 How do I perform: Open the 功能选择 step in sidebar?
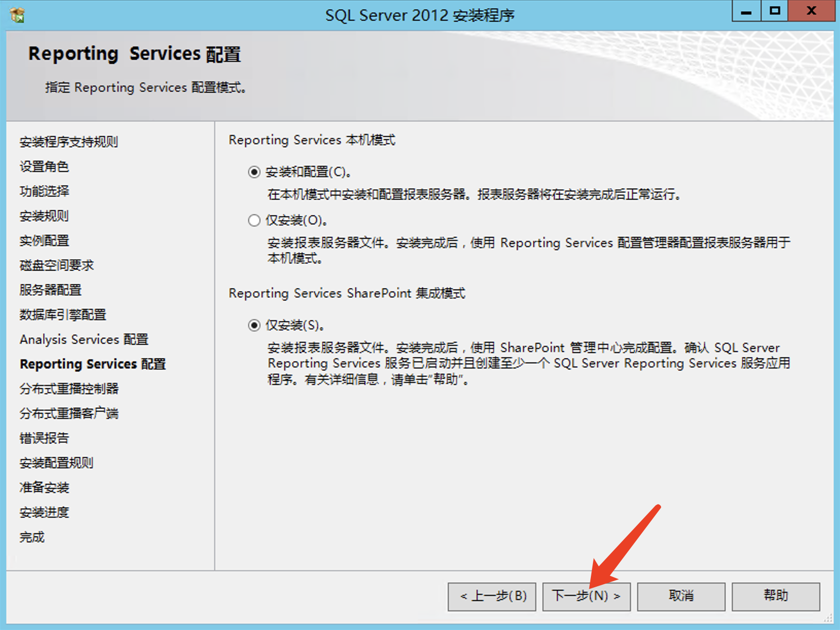point(44,191)
